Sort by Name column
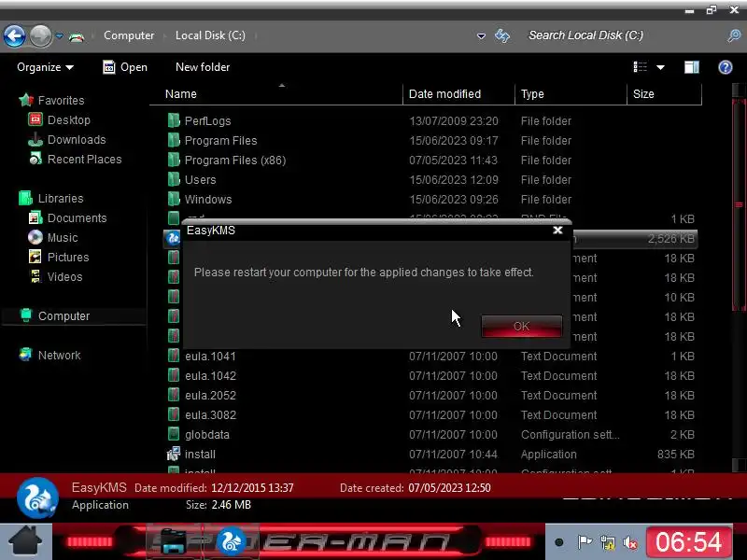 point(276,94)
